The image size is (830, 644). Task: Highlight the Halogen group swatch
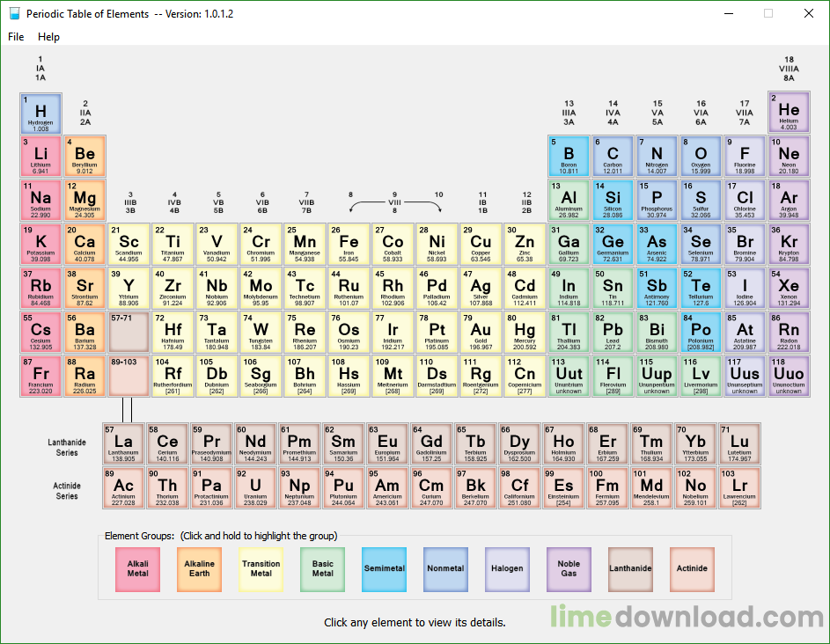pyautogui.click(x=507, y=569)
